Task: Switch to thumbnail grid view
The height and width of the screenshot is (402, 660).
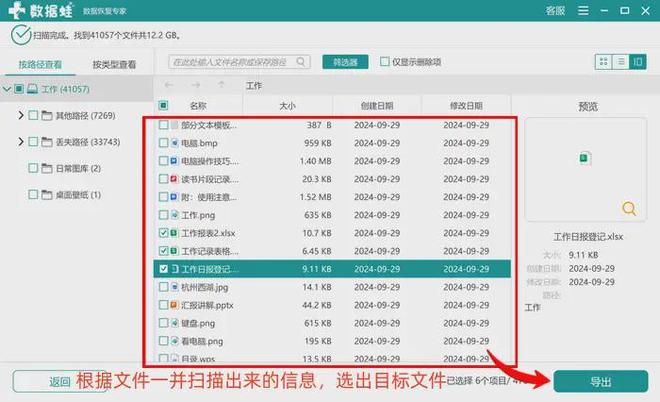Action: (x=604, y=62)
